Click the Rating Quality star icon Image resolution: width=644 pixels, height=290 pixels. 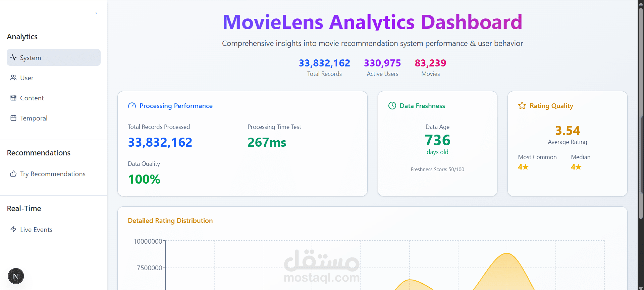click(x=522, y=106)
